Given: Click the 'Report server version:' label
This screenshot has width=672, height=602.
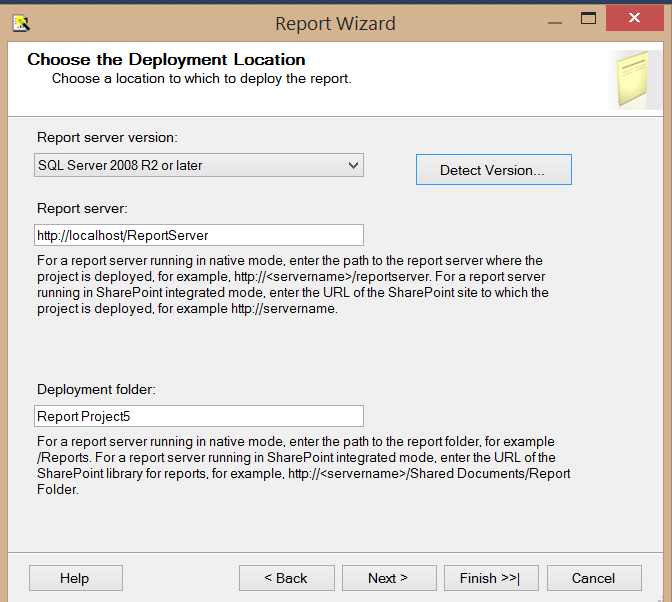Looking at the screenshot, I should 107,138.
